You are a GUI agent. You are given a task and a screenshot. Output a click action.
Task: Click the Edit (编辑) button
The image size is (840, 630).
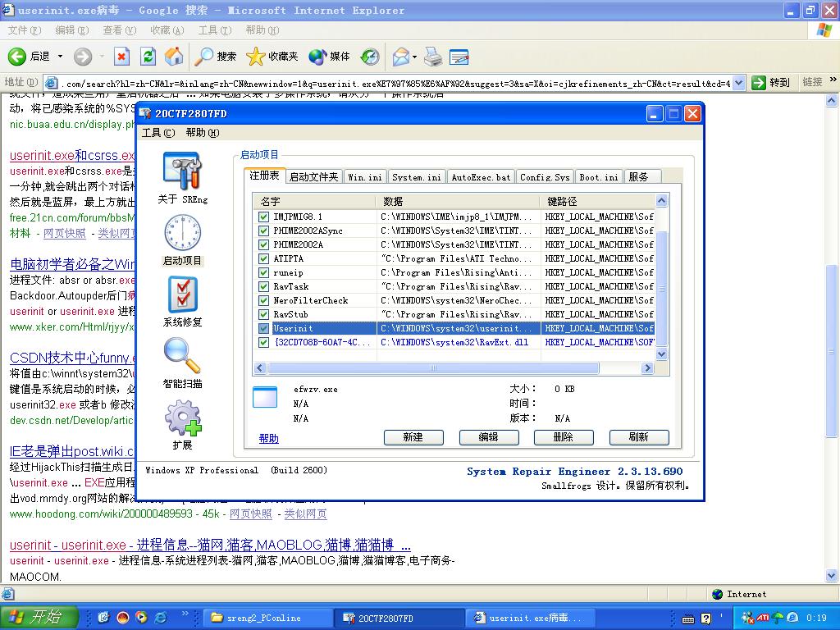(x=489, y=437)
